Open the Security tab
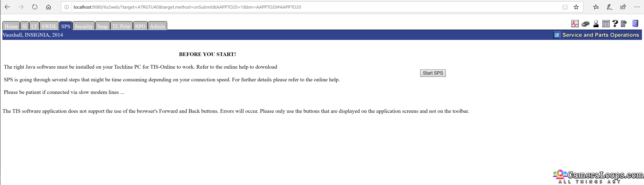644x185 pixels. [x=84, y=26]
